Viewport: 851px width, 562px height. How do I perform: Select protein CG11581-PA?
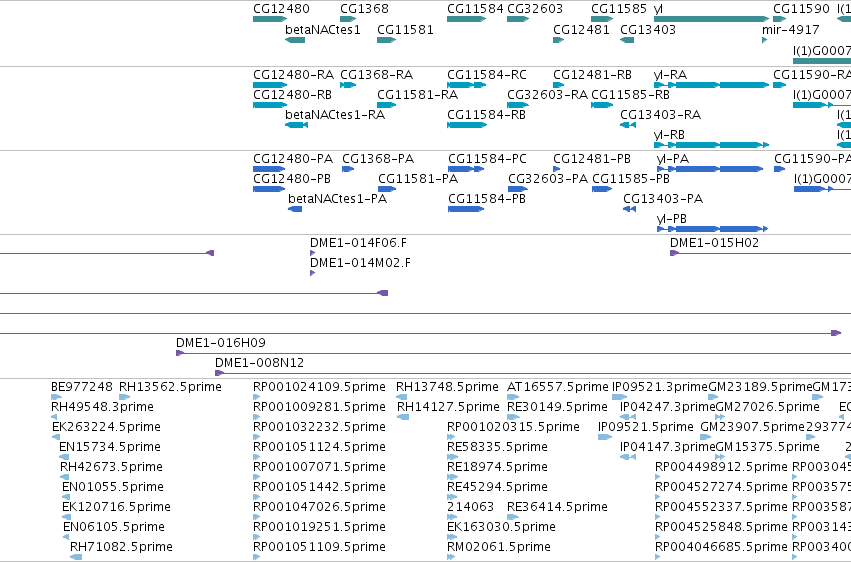(x=387, y=189)
